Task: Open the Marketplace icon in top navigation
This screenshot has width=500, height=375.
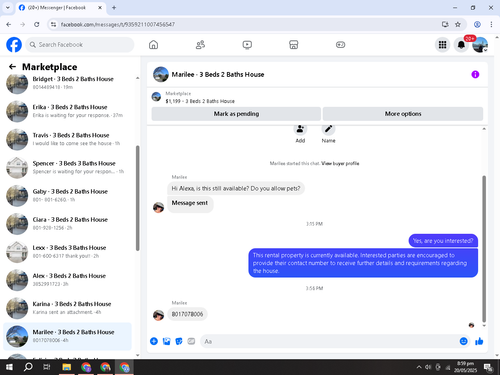Action: click(294, 45)
